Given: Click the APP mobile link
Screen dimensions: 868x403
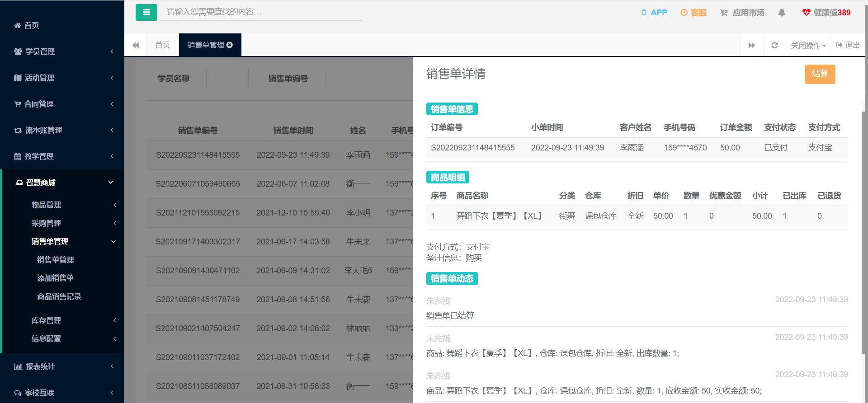Looking at the screenshot, I should coord(654,13).
